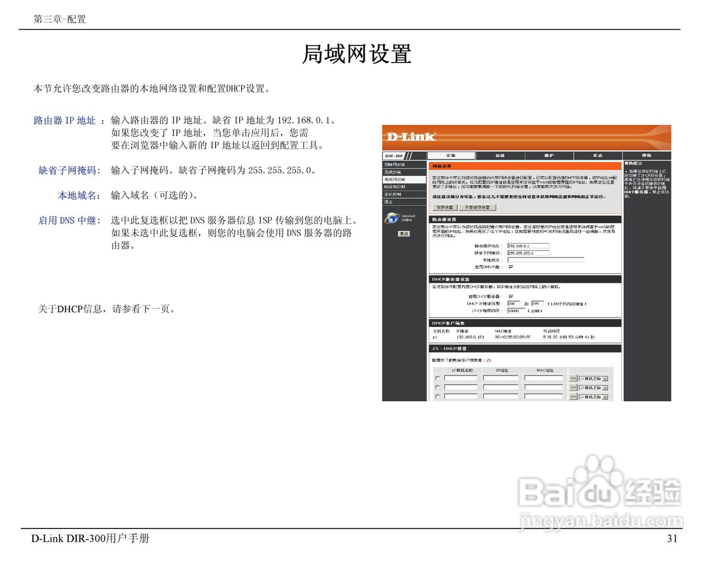Click the line 关于DHCP信息,请参看下一页
Image resolution: width=728 pixels, height=562 pixels.
click(x=108, y=309)
